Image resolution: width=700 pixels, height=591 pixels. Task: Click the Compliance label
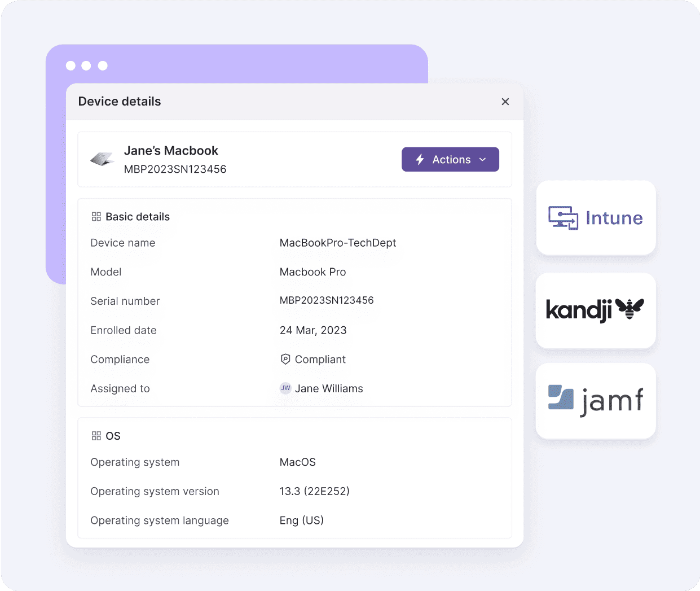120,360
